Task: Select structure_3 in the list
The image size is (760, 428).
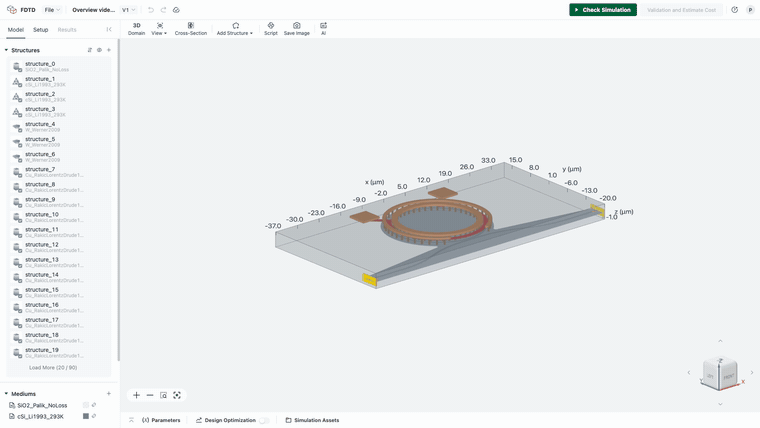Action: 59,111
